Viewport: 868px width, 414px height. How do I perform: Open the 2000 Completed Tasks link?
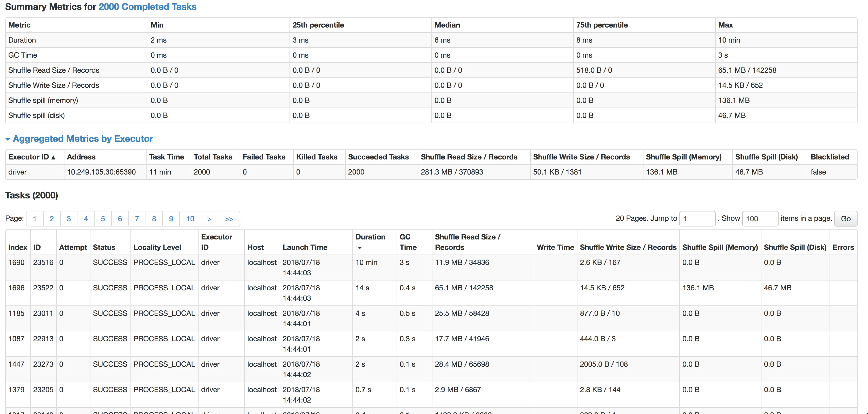147,7
